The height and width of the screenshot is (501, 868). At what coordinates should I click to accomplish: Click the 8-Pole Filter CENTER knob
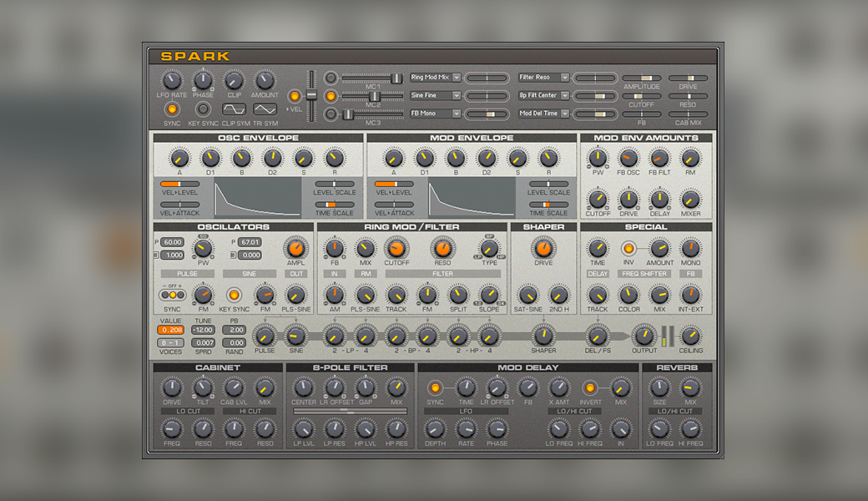(303, 387)
